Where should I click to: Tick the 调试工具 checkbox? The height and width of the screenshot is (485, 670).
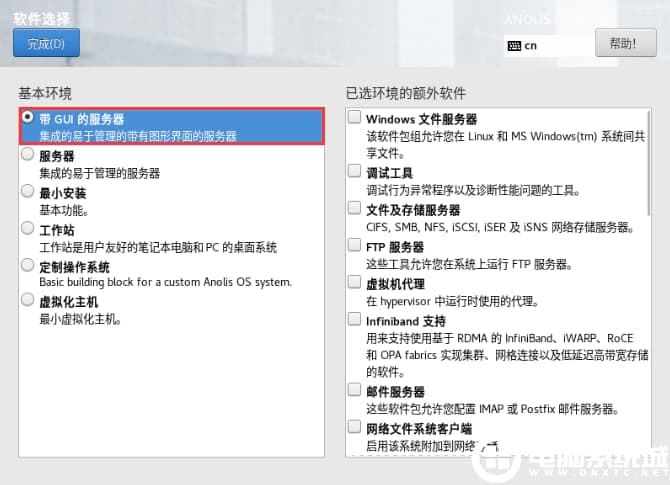coord(354,170)
